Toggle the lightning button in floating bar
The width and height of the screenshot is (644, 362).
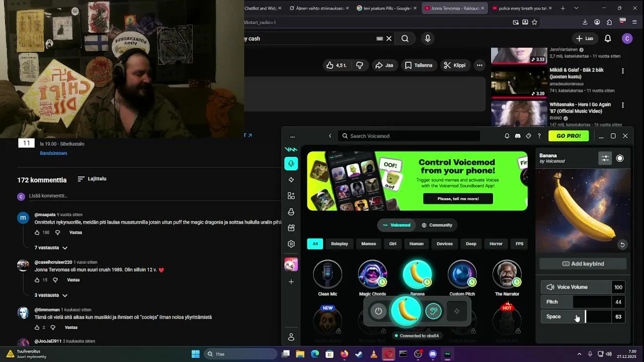pos(457,311)
